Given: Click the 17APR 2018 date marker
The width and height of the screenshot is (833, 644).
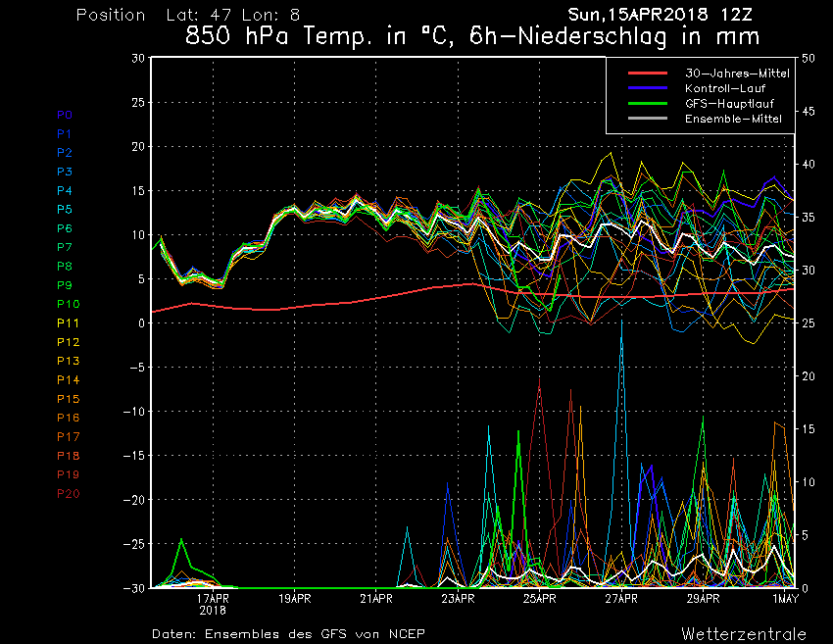Looking at the screenshot, I should 213,602.
